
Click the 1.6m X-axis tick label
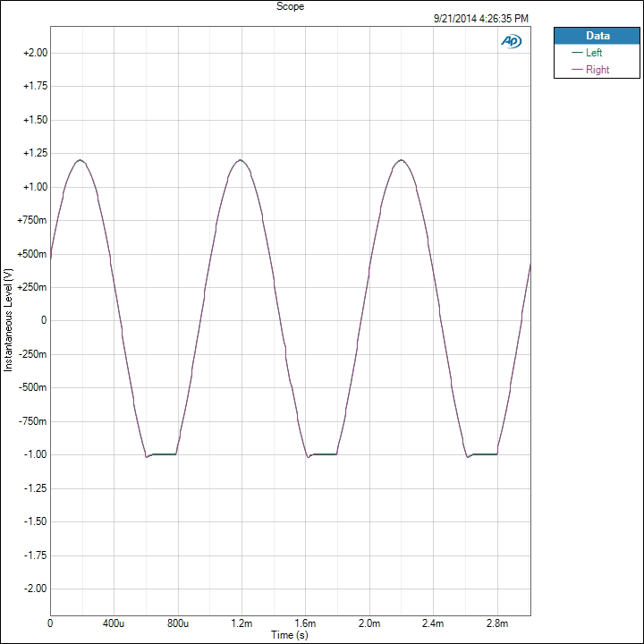coord(305,623)
